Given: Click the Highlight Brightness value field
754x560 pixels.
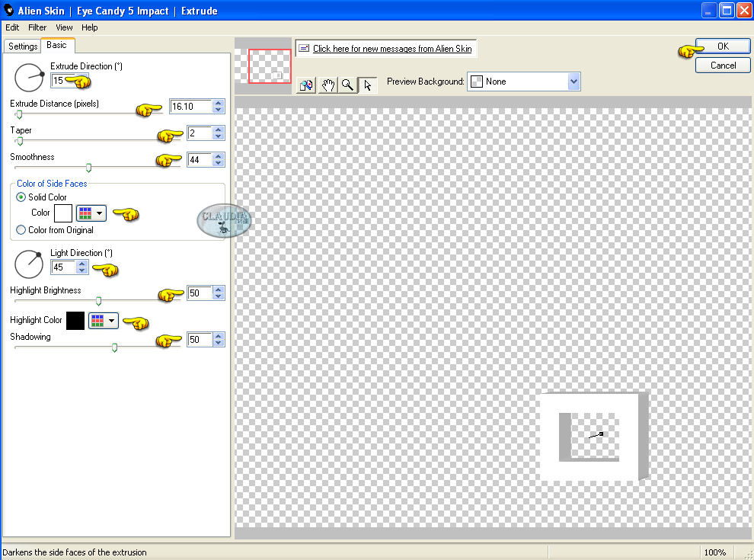Looking at the screenshot, I should click(200, 293).
